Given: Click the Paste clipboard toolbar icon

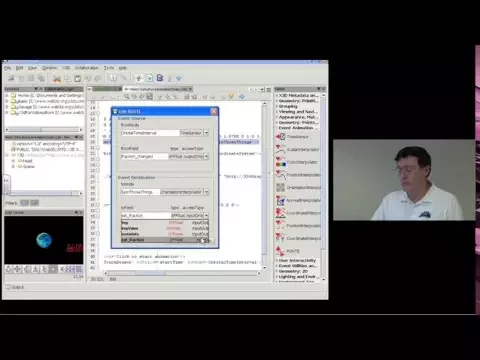Looking at the screenshot, I should tap(77, 79).
